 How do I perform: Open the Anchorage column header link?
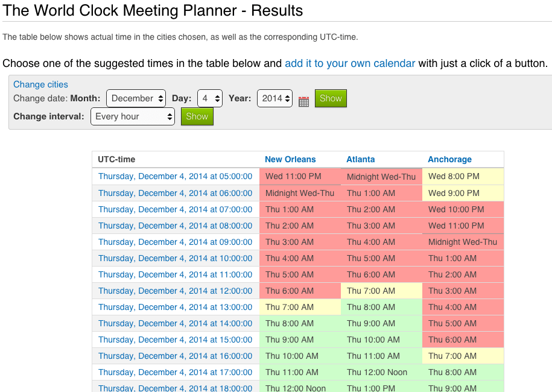point(449,159)
